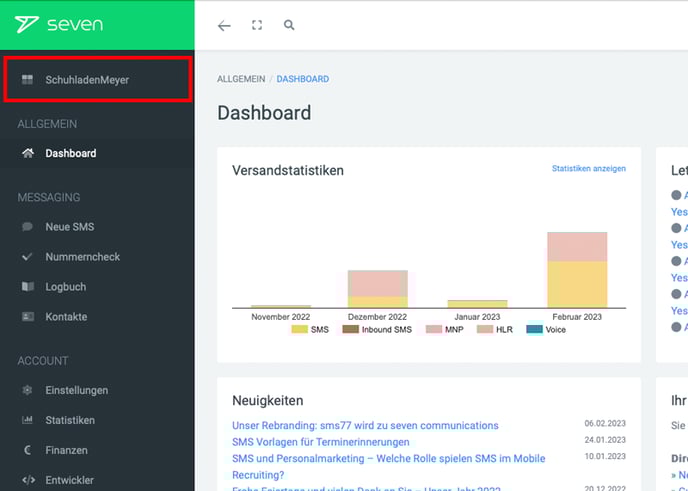Screen dimensions: 688x491
Task: Click the code icon for Entwickler
Action: (28, 480)
